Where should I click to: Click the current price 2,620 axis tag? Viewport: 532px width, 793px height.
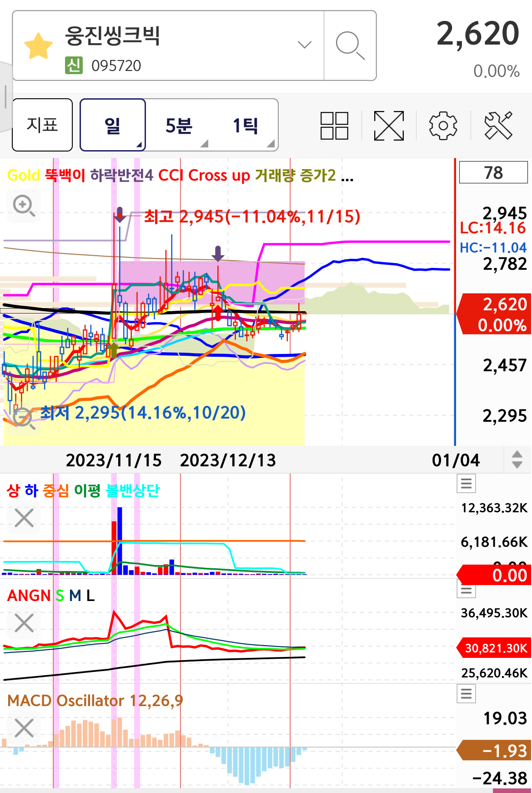[495, 314]
